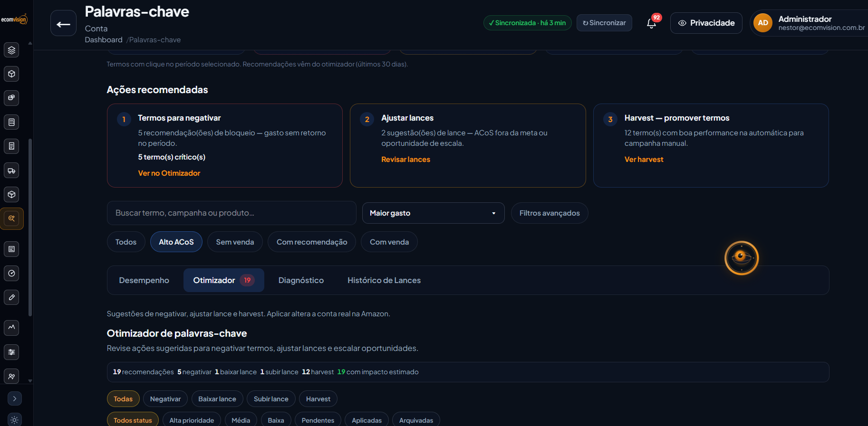Open the Ver harvest link
This screenshot has width=868, height=426.
pyautogui.click(x=644, y=160)
